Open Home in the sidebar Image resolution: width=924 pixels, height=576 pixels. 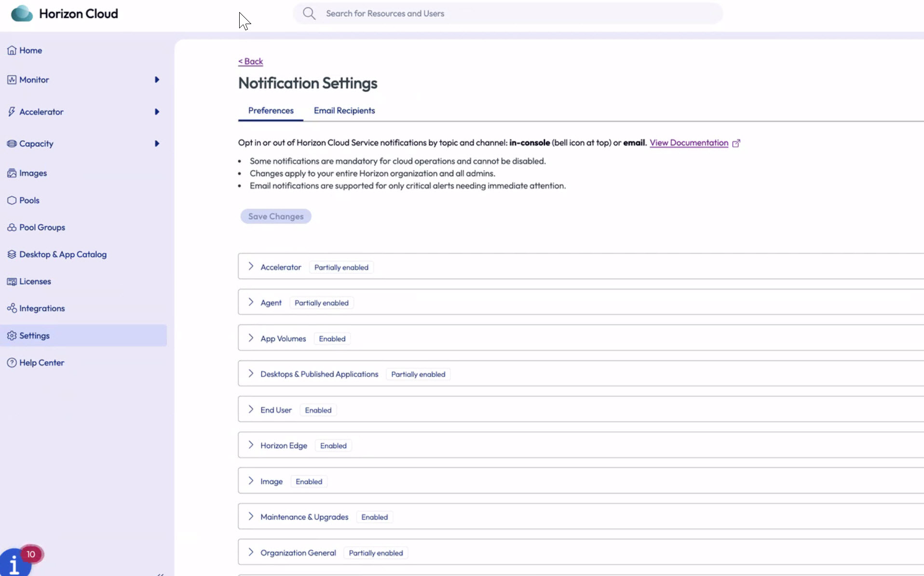(x=30, y=50)
